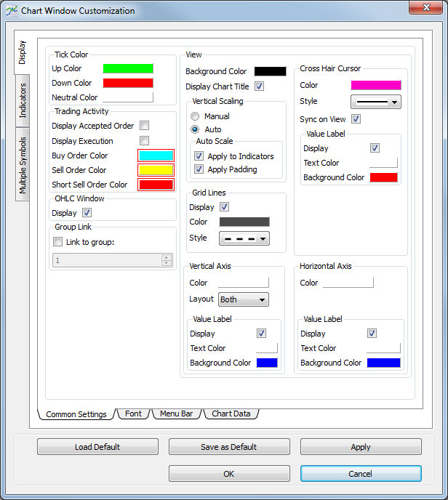Click the black Background Color swatch
The width and height of the screenshot is (448, 500).
click(270, 71)
